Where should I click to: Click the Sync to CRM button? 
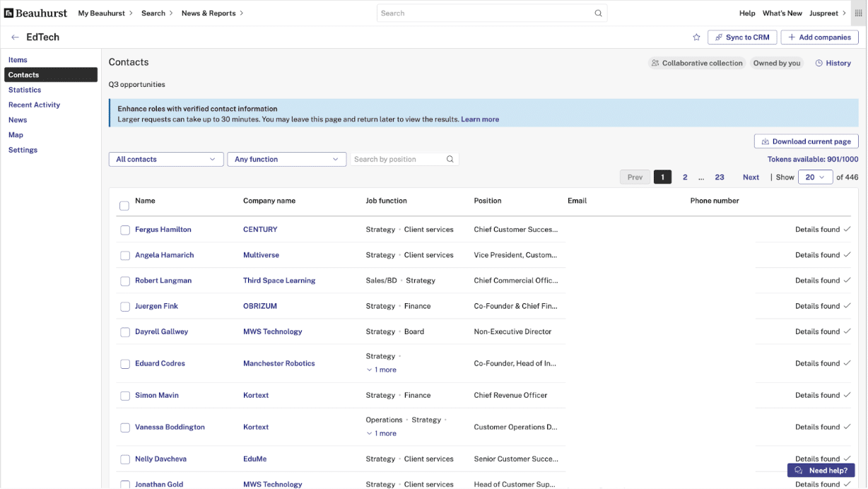pyautogui.click(x=742, y=37)
